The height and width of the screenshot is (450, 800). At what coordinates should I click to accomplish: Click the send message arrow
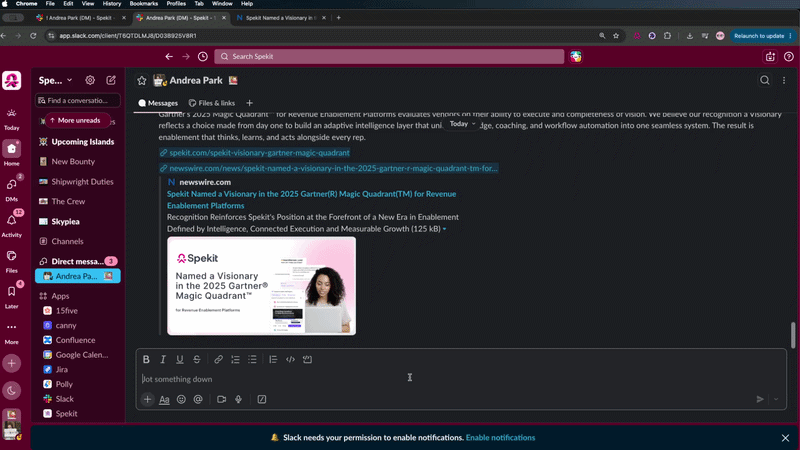[x=760, y=399]
